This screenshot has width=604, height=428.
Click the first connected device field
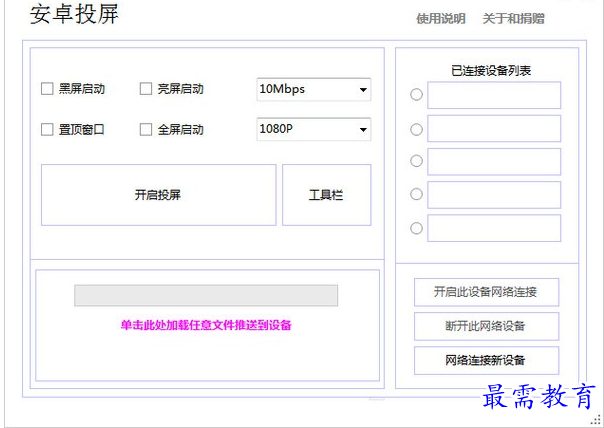click(494, 95)
